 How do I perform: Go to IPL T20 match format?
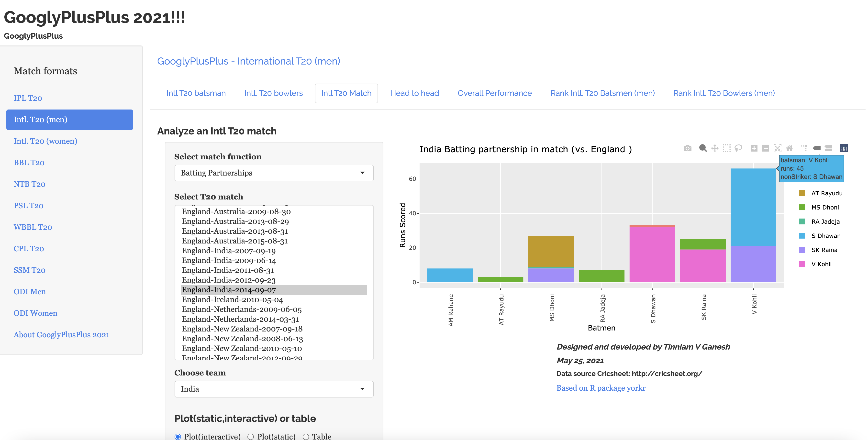click(28, 98)
